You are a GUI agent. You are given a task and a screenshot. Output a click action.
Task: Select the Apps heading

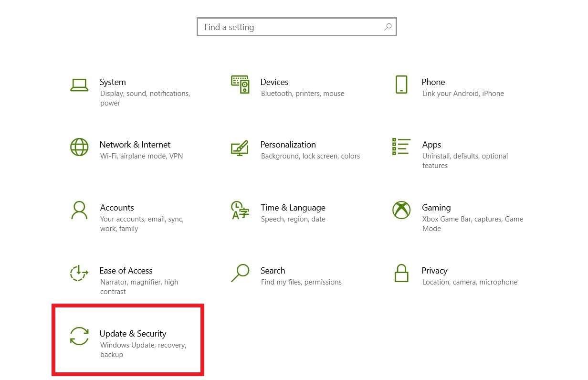coord(431,145)
